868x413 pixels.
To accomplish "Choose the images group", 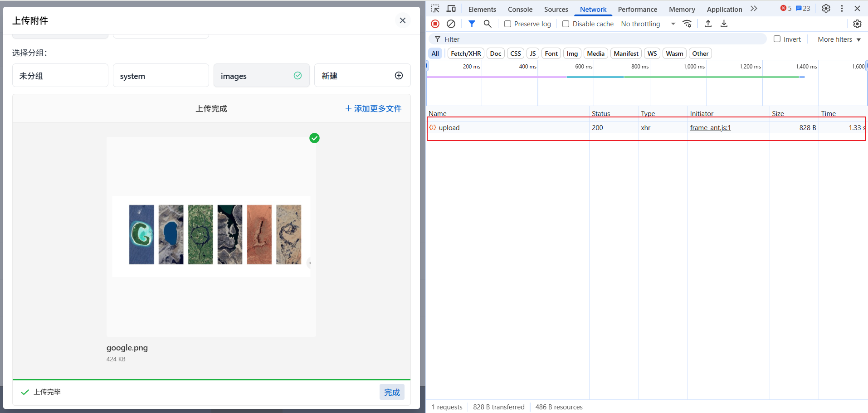I will click(262, 75).
